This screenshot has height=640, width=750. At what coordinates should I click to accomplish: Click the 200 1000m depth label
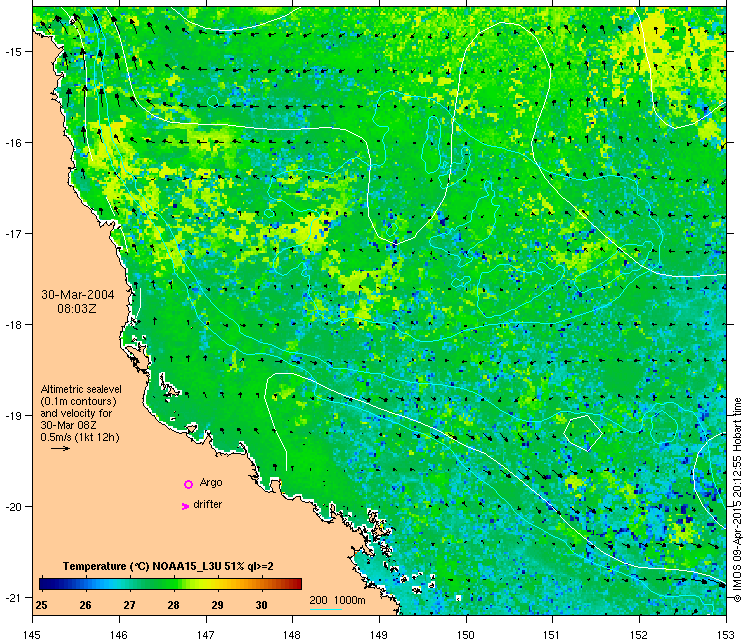pos(337,600)
